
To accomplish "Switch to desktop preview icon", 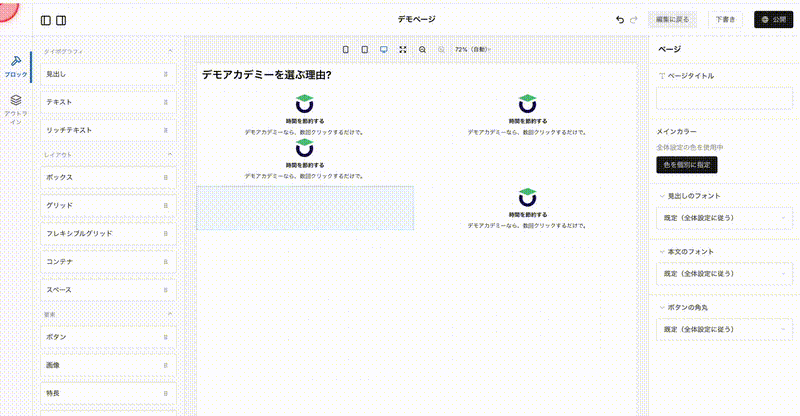I will (x=384, y=50).
